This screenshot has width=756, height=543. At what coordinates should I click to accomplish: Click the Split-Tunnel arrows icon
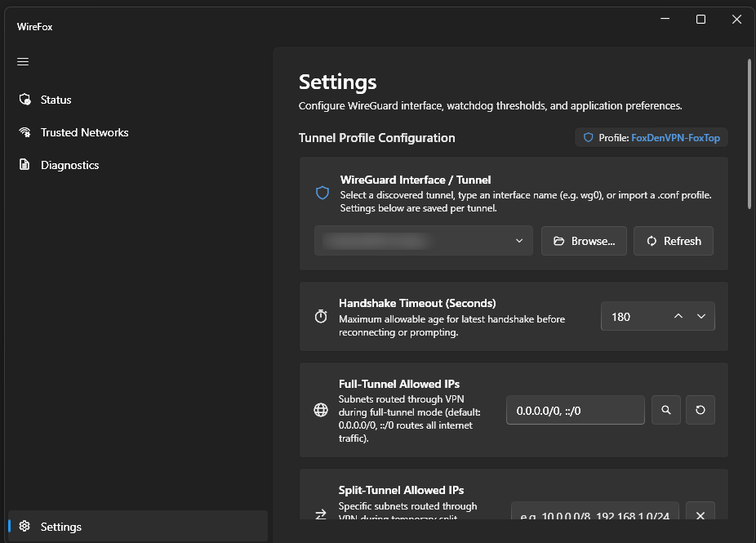coord(321,514)
